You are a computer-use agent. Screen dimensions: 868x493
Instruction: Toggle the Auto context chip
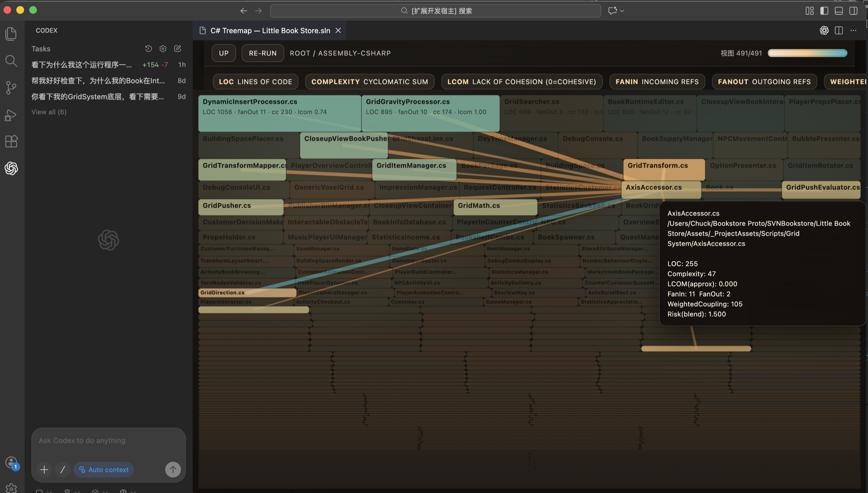[104, 470]
